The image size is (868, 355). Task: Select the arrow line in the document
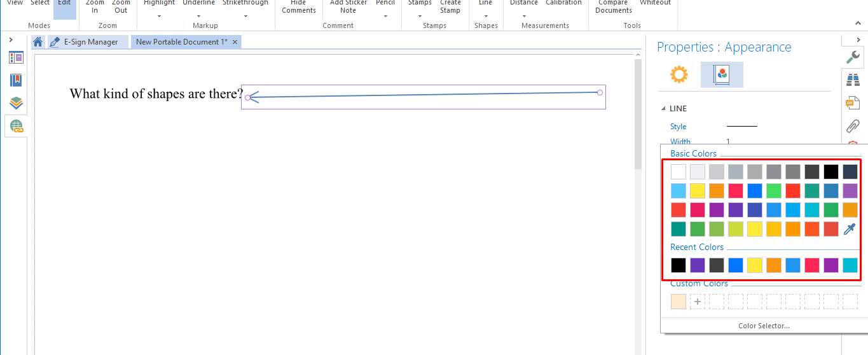[x=424, y=95]
